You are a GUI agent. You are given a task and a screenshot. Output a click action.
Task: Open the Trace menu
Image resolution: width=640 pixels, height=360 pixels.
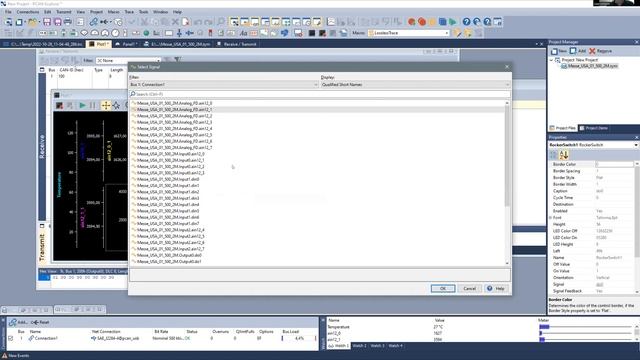click(x=129, y=12)
